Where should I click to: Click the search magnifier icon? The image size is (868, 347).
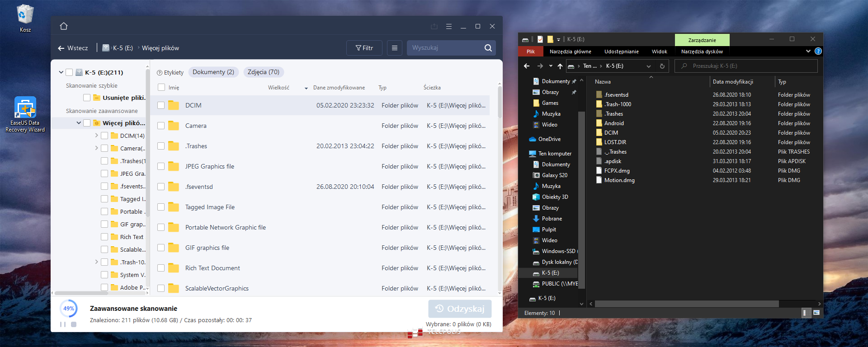488,48
